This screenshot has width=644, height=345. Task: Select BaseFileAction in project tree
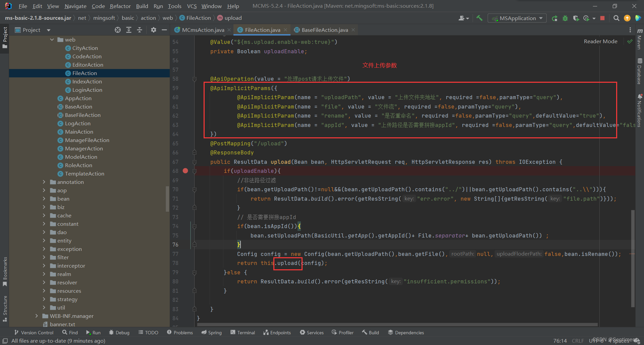pos(83,115)
